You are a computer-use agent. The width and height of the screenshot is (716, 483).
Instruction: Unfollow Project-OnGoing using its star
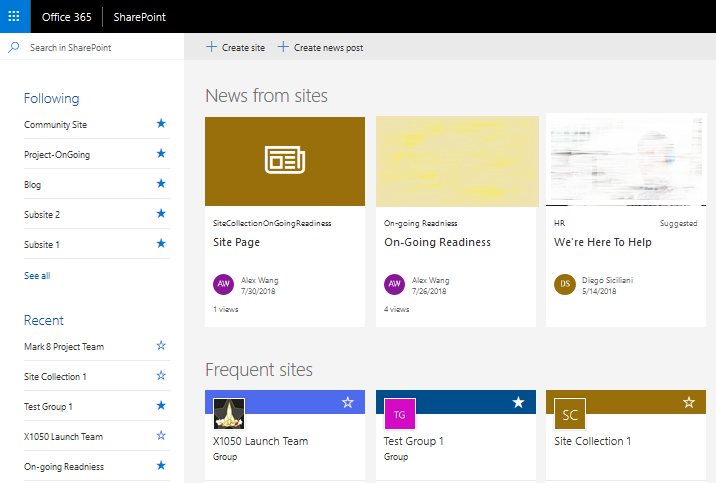coord(161,154)
